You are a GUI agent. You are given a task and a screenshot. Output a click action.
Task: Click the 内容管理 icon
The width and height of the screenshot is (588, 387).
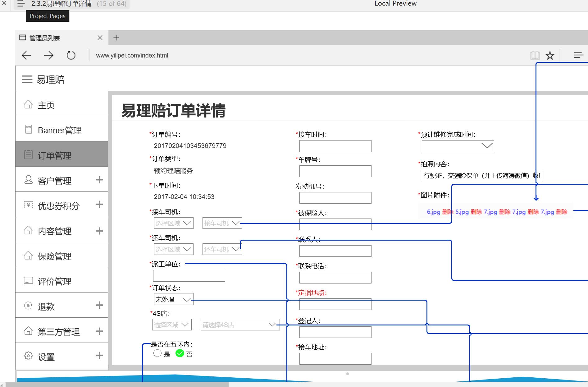tap(28, 230)
